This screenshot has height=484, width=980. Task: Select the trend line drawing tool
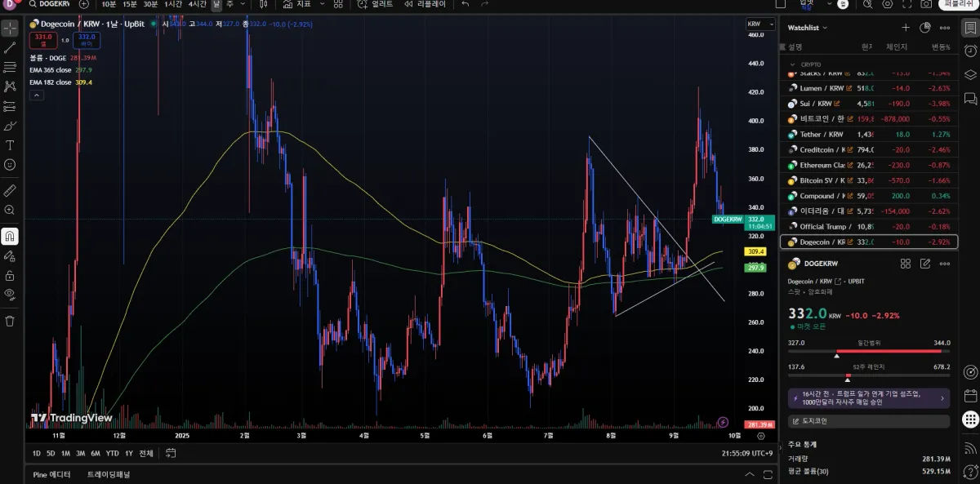point(10,47)
